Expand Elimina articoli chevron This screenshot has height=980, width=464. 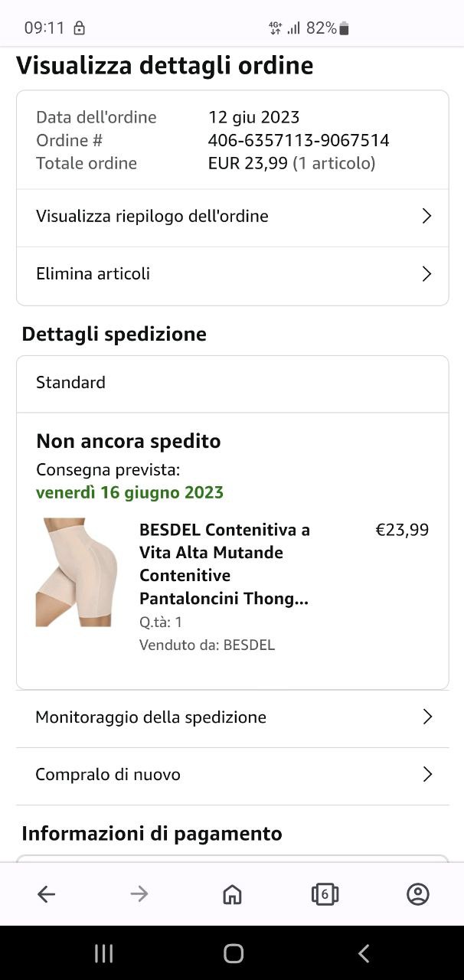point(427,274)
